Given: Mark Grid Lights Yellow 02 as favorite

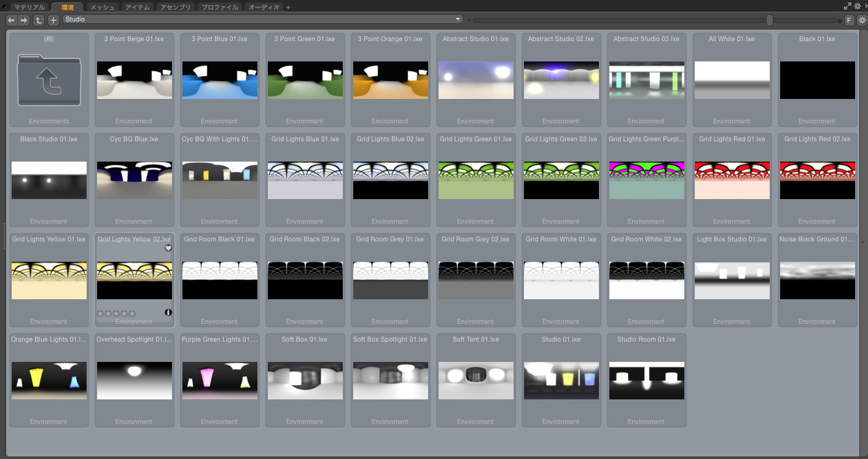Looking at the screenshot, I should coord(168,248).
